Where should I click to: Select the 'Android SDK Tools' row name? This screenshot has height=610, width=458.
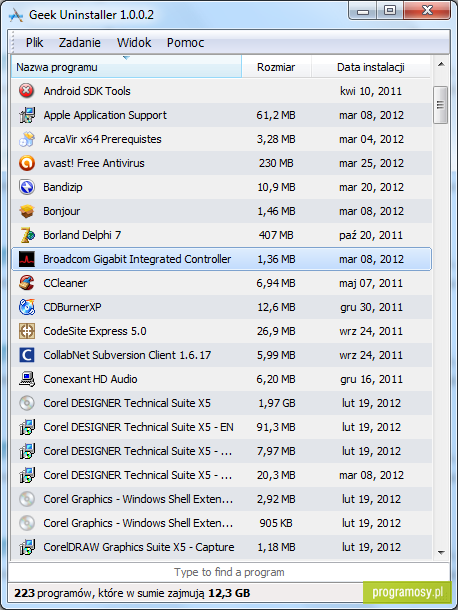(x=87, y=91)
